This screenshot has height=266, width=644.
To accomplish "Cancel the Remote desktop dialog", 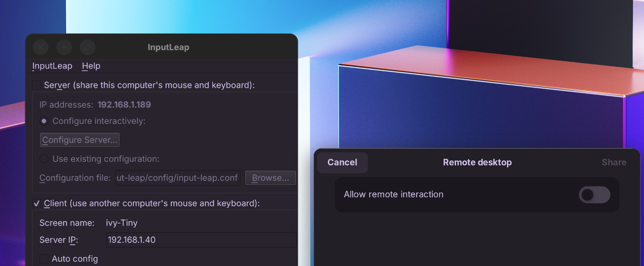I will pyautogui.click(x=342, y=163).
